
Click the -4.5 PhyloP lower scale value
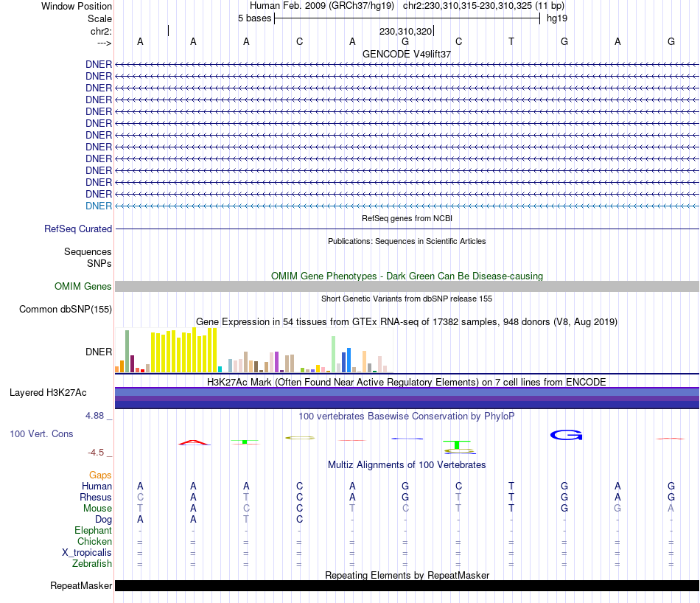[96, 453]
